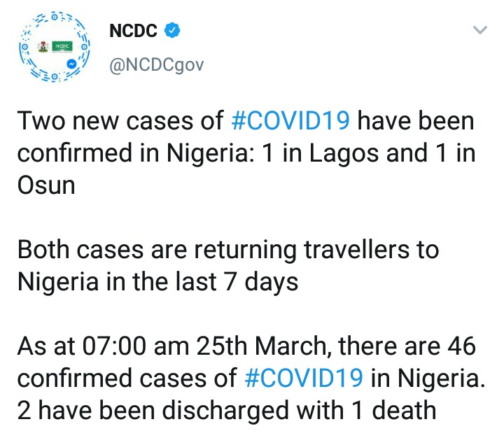Click the green NCDC logo in avatar
Screen dimensions: 504x438
(62, 47)
